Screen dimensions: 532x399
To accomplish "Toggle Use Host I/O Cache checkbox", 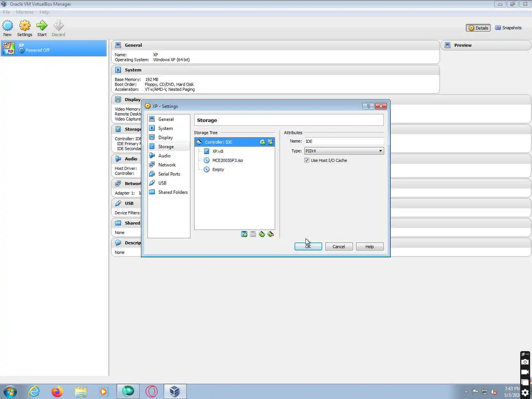I will 307,160.
